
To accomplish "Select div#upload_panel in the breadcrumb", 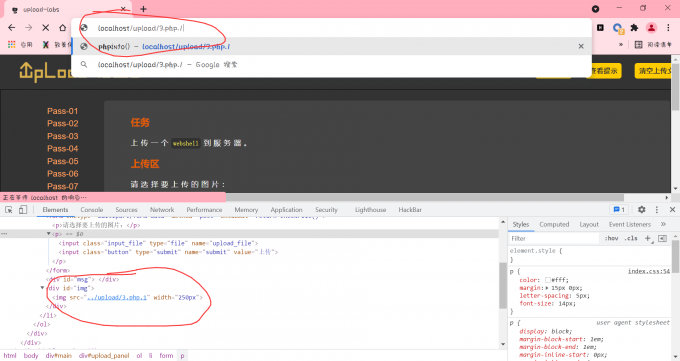I will coord(104,355).
